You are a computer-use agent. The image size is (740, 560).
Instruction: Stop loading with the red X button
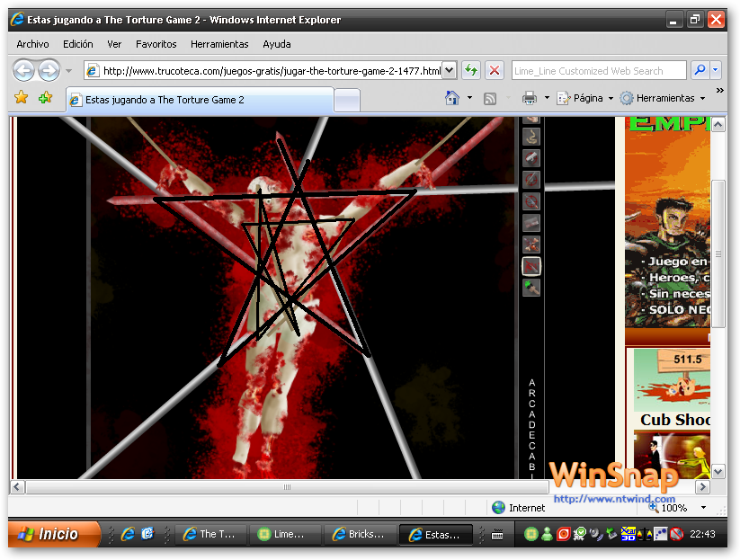pos(495,71)
